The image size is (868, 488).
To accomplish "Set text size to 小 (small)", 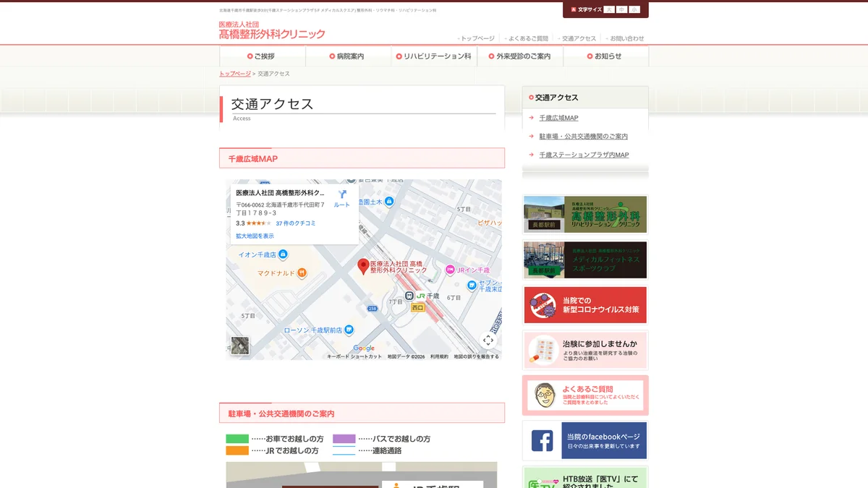I will click(634, 9).
